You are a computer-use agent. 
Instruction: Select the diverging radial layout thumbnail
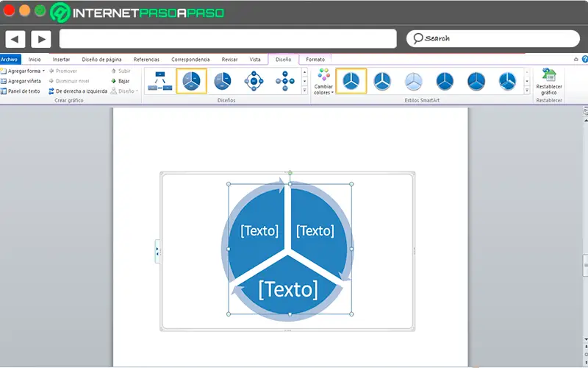coord(285,81)
